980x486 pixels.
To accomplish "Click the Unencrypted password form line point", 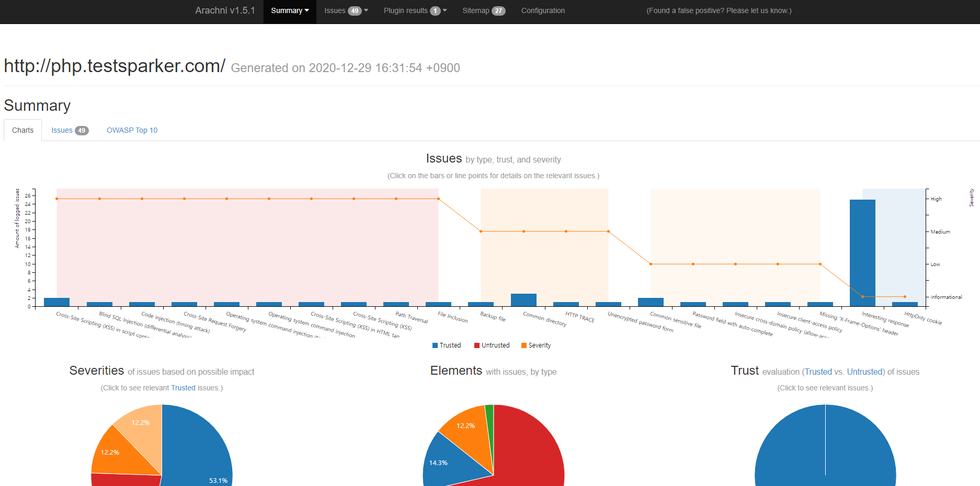I will pyautogui.click(x=608, y=232).
